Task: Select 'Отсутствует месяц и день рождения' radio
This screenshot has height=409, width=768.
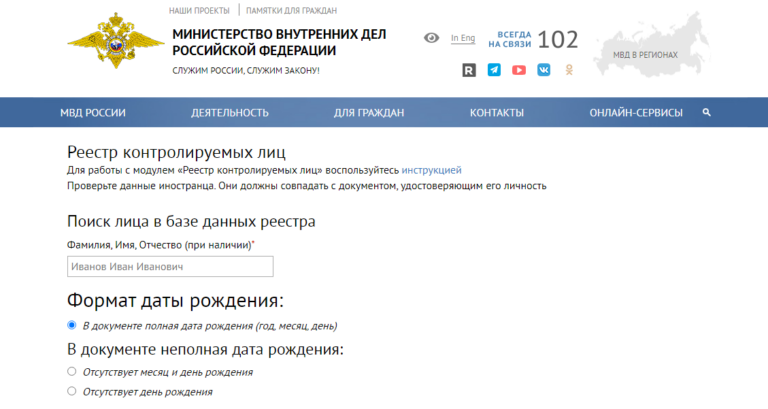Action: 72,371
